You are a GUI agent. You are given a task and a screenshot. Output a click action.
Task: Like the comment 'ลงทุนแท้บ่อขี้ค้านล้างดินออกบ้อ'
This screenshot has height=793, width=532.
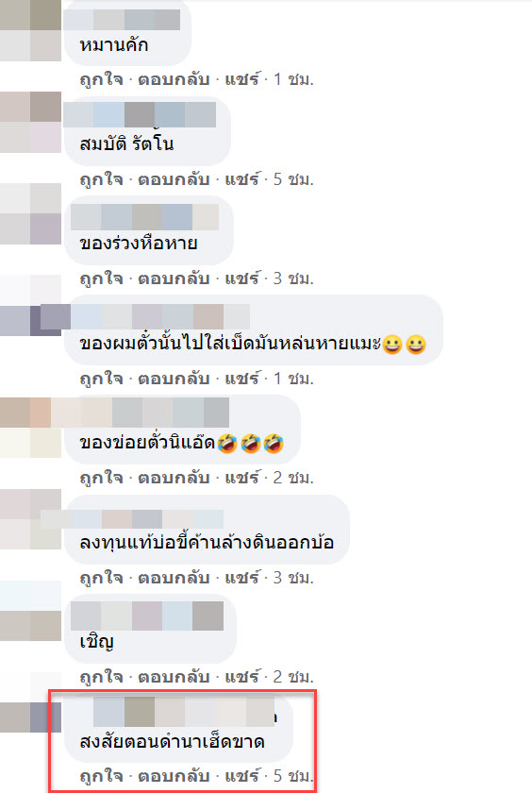(101, 577)
